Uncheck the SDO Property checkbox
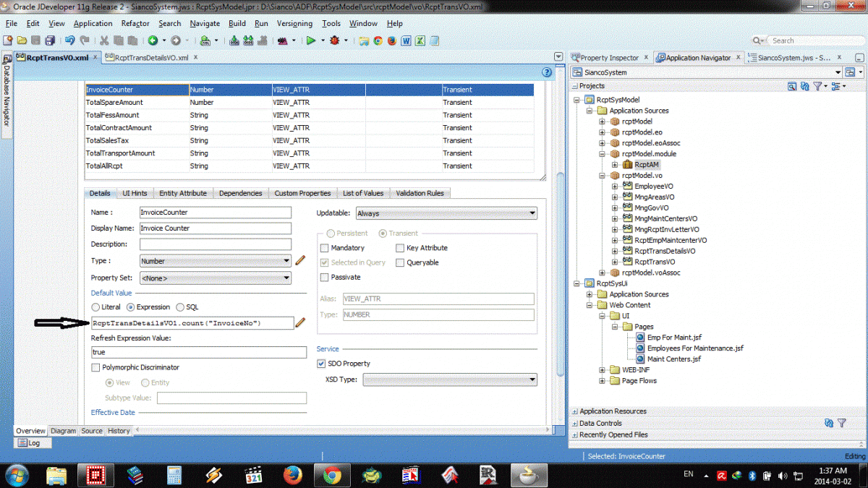Screen dimensions: 868x488 pyautogui.click(x=322, y=364)
